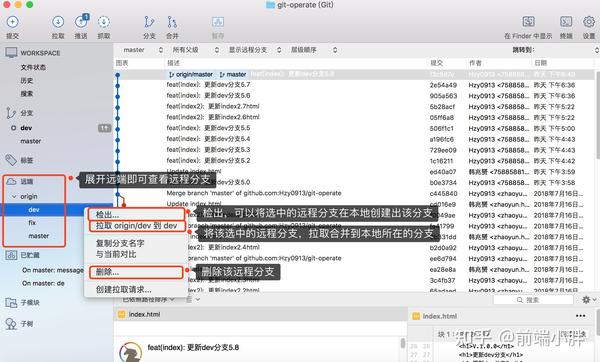The width and height of the screenshot is (600, 362).
Task: Click the three-dots icon in diff header
Action: coord(580,316)
